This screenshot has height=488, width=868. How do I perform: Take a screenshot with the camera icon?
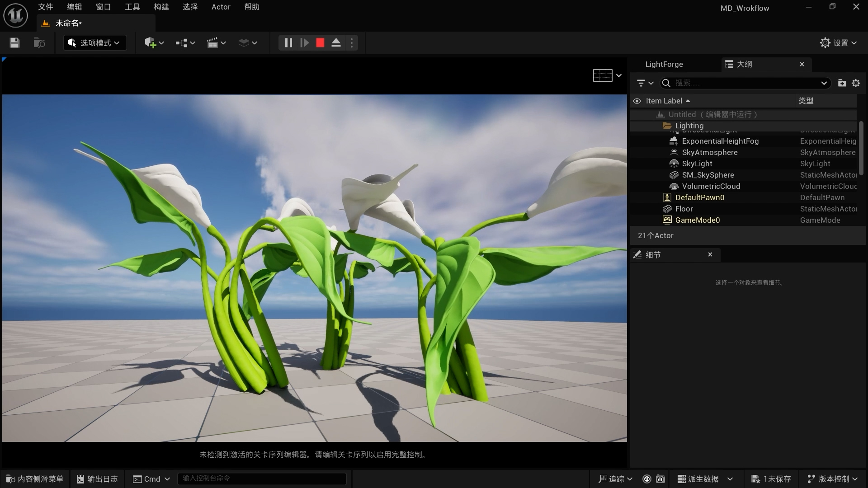661,479
